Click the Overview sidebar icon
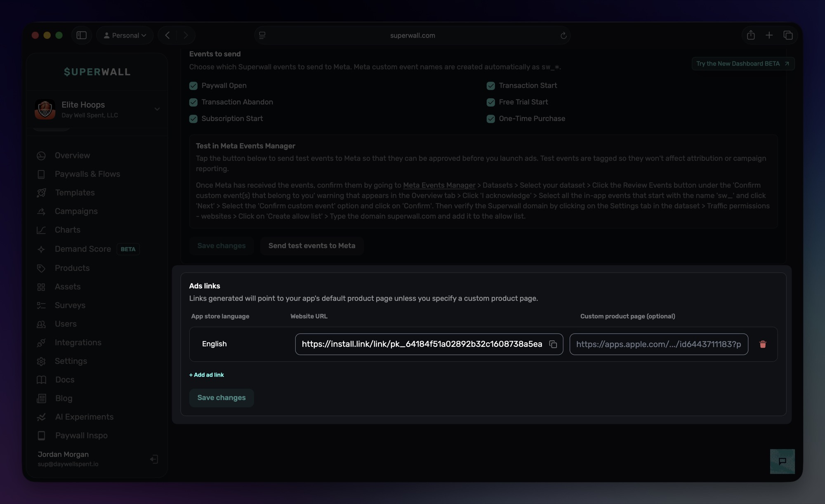Image resolution: width=825 pixels, height=504 pixels. [41, 156]
